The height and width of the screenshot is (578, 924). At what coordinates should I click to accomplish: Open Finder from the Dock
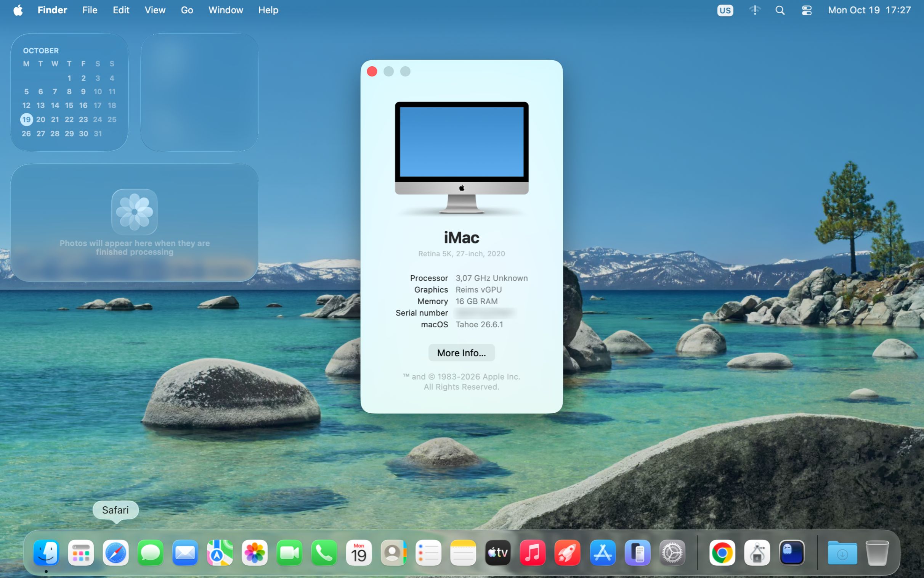pos(46,552)
